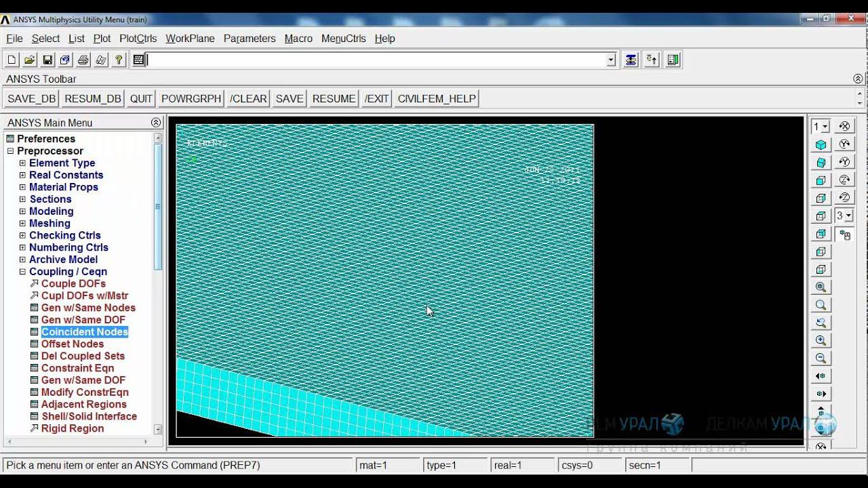Click the Back Up zoom icon
Viewport: 868px width, 488px height.
(821, 323)
